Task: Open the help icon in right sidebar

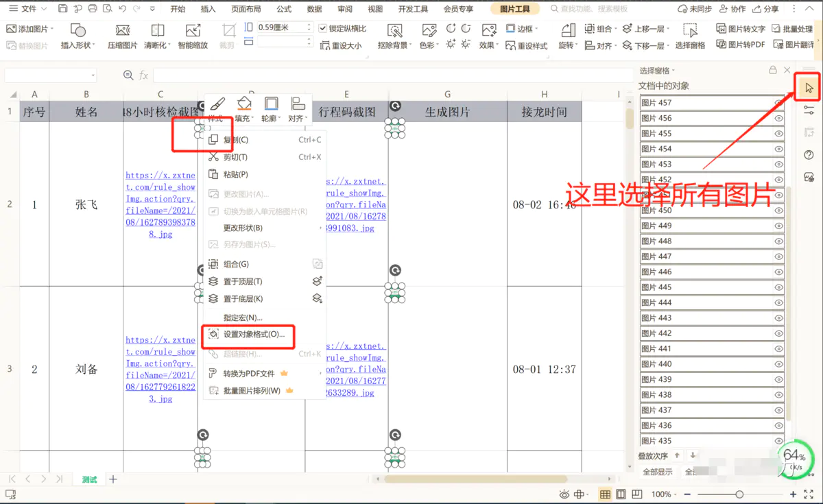Action: pyautogui.click(x=809, y=155)
